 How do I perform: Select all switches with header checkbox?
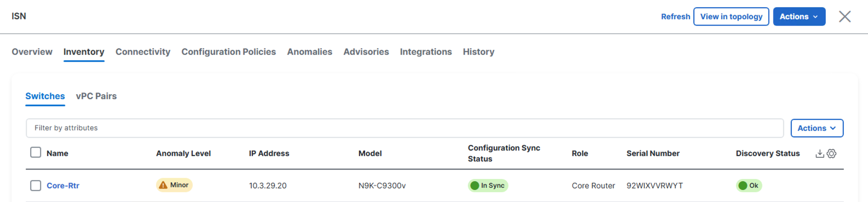36,152
